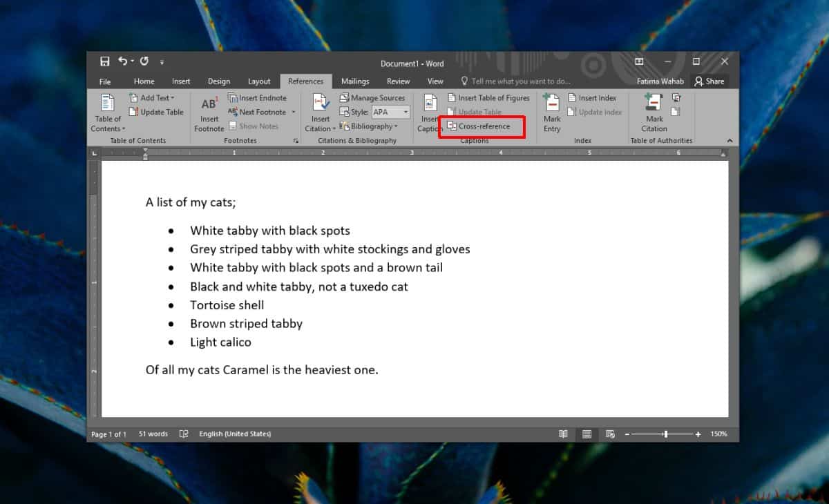Select Print Layout view in status bar

pyautogui.click(x=587, y=434)
